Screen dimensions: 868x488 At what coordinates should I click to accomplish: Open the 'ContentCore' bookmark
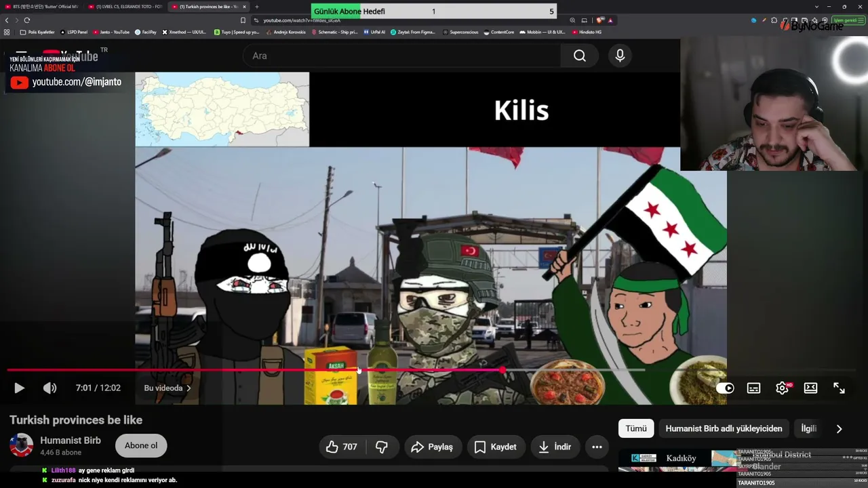tap(499, 32)
